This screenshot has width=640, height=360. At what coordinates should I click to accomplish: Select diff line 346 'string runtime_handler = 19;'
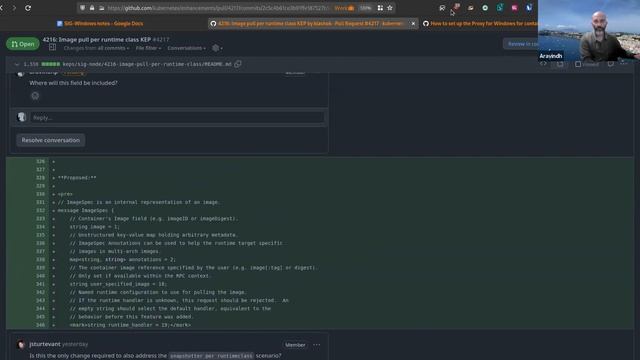[x=130, y=325]
